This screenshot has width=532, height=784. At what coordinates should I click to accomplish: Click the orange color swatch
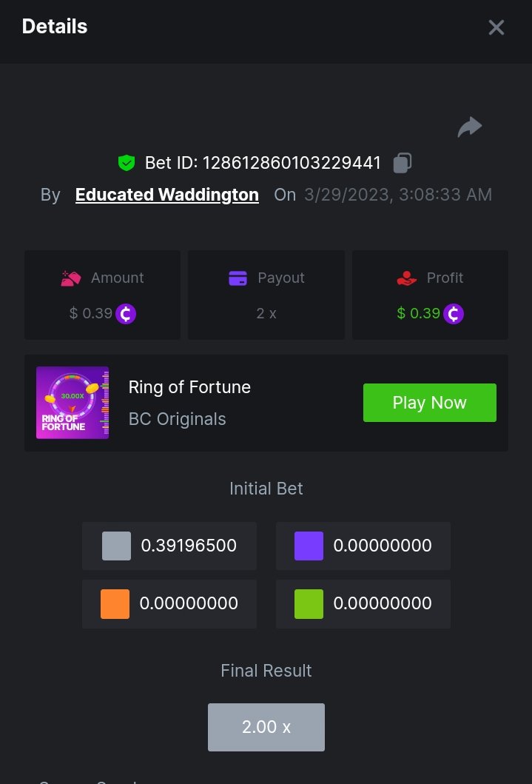(115, 603)
